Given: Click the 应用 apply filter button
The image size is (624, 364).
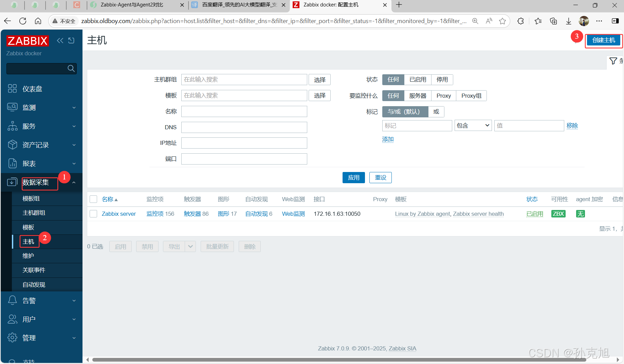Looking at the screenshot, I should pyautogui.click(x=353, y=177).
